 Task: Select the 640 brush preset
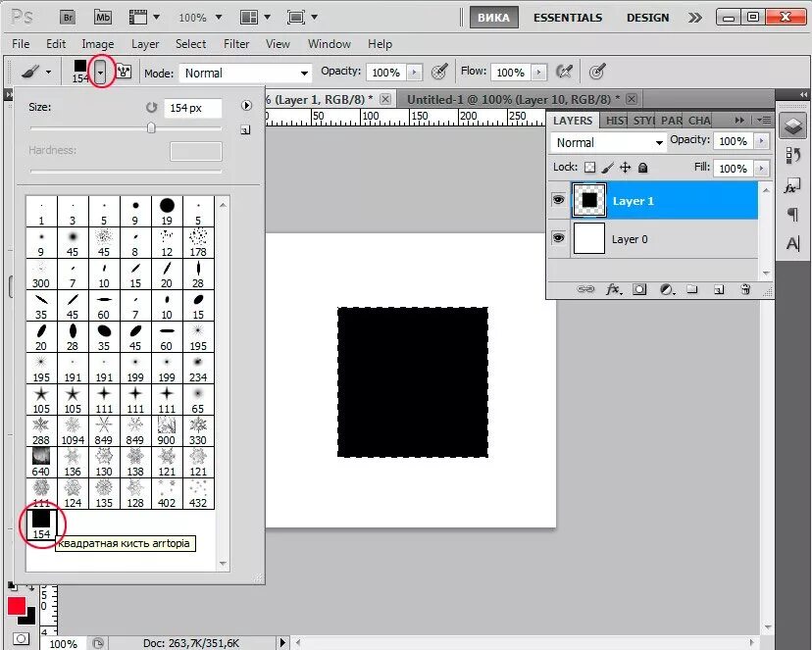41,463
